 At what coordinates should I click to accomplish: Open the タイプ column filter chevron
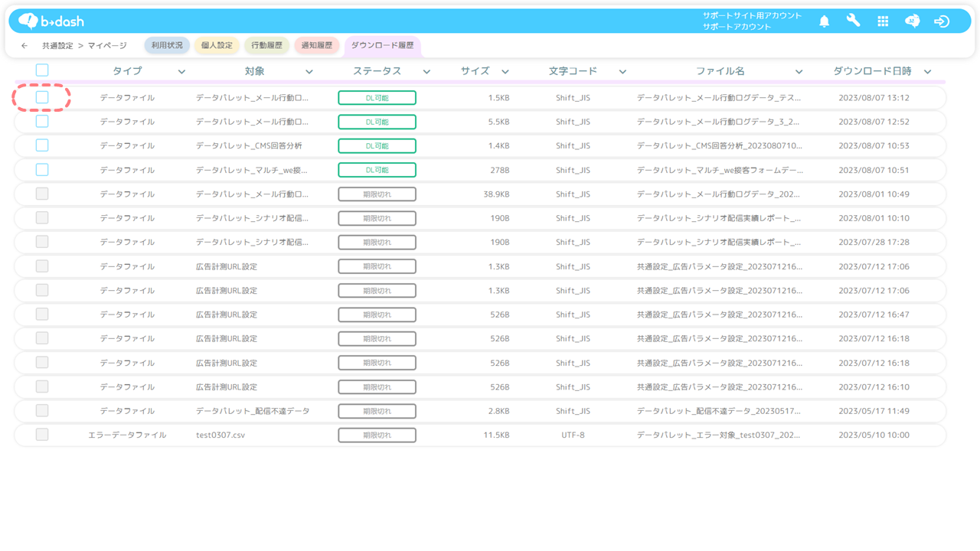point(181,72)
